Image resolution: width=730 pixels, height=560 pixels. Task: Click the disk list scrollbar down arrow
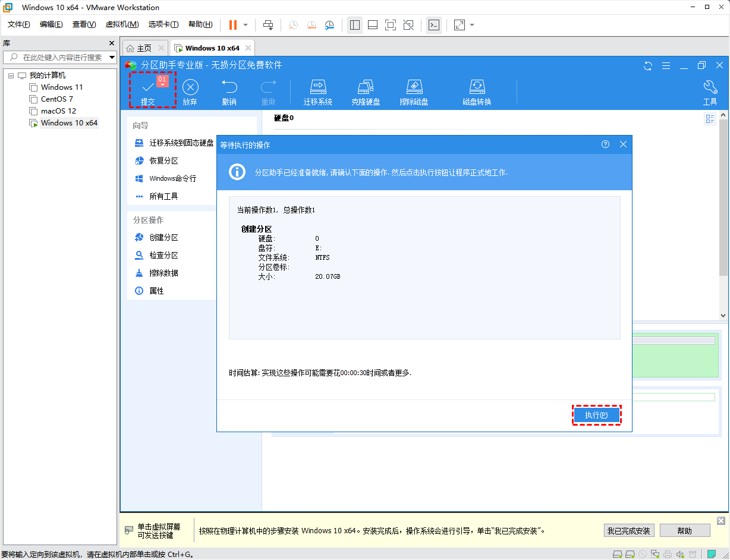tap(723, 316)
